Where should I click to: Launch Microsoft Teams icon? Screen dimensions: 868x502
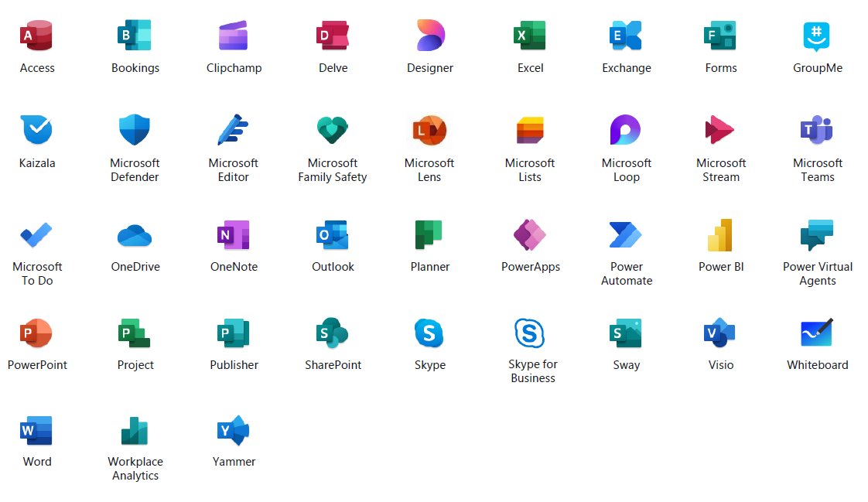click(817, 130)
